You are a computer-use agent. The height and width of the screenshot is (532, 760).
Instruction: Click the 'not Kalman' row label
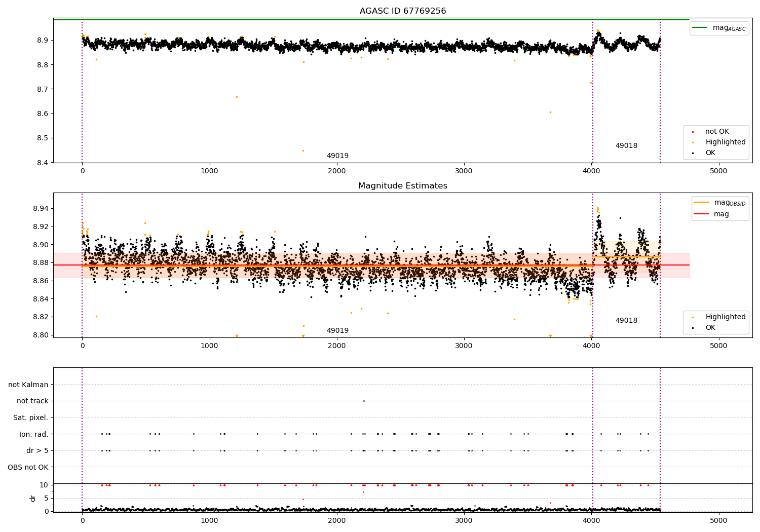[28, 385]
